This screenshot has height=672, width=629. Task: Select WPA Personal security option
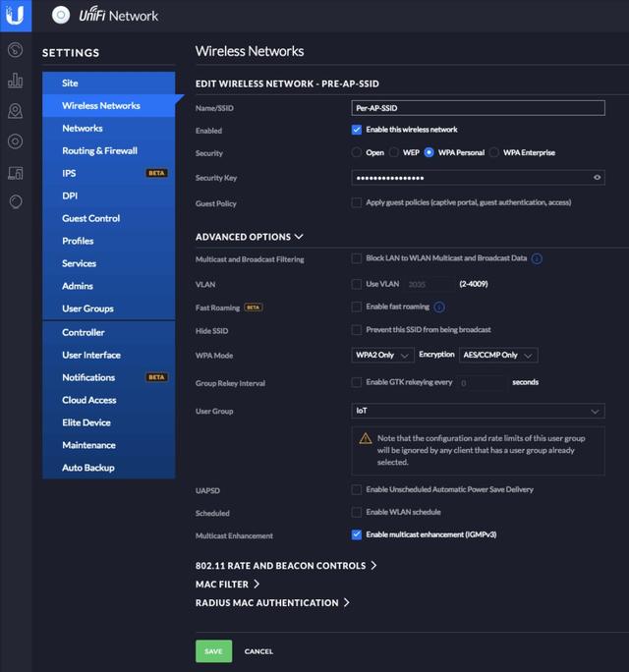point(429,152)
